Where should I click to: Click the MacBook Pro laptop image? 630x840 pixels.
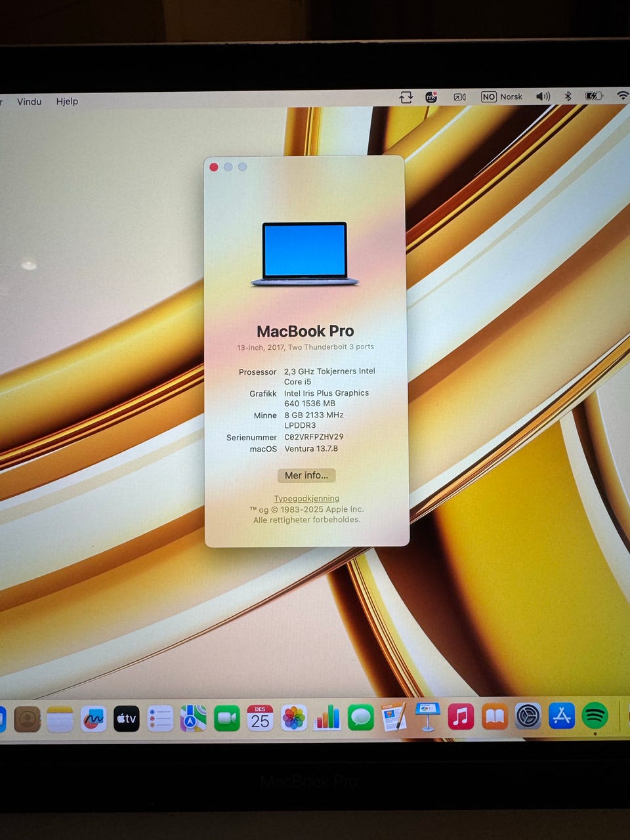(304, 255)
